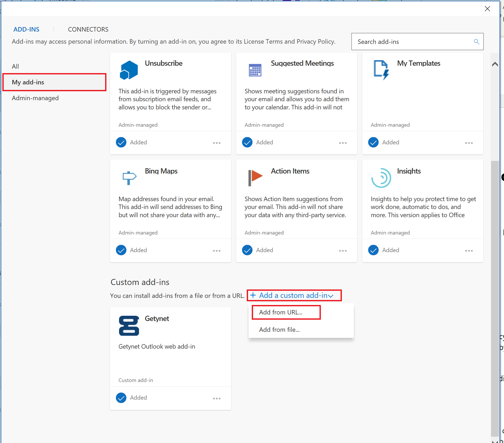Toggle Added checkmark for Getynet

click(x=121, y=398)
